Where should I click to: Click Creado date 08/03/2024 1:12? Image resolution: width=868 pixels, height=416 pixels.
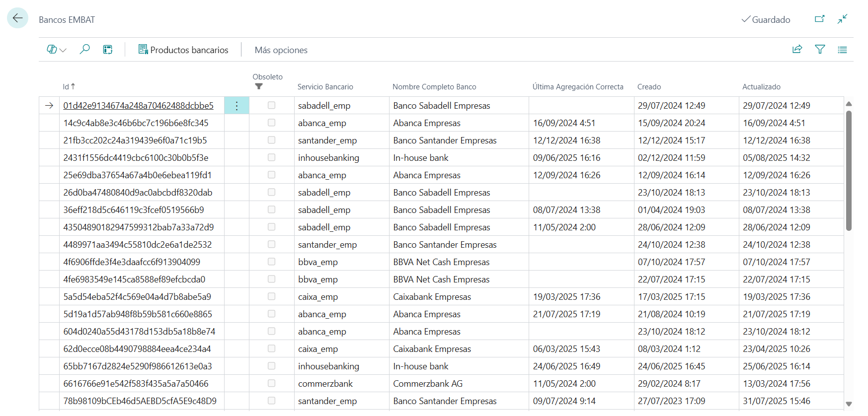669,348
